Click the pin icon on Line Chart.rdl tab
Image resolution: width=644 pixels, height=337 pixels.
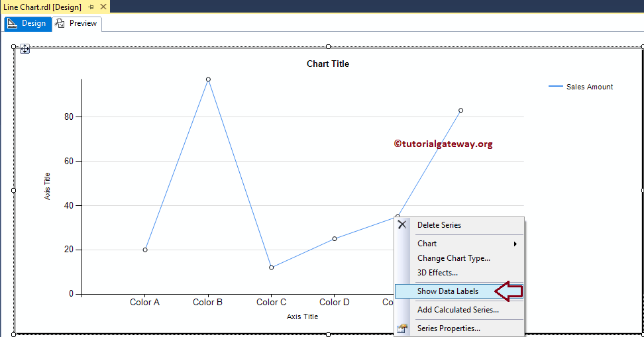(x=91, y=7)
